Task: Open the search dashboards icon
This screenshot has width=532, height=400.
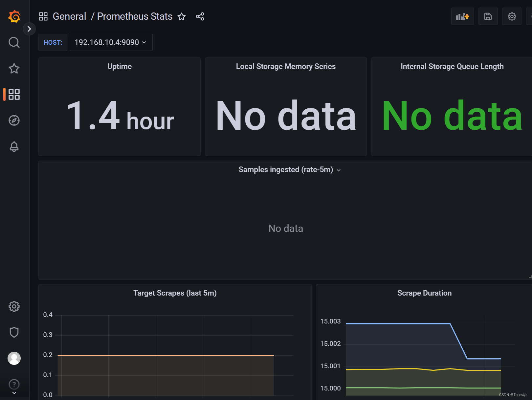Action: (14, 42)
